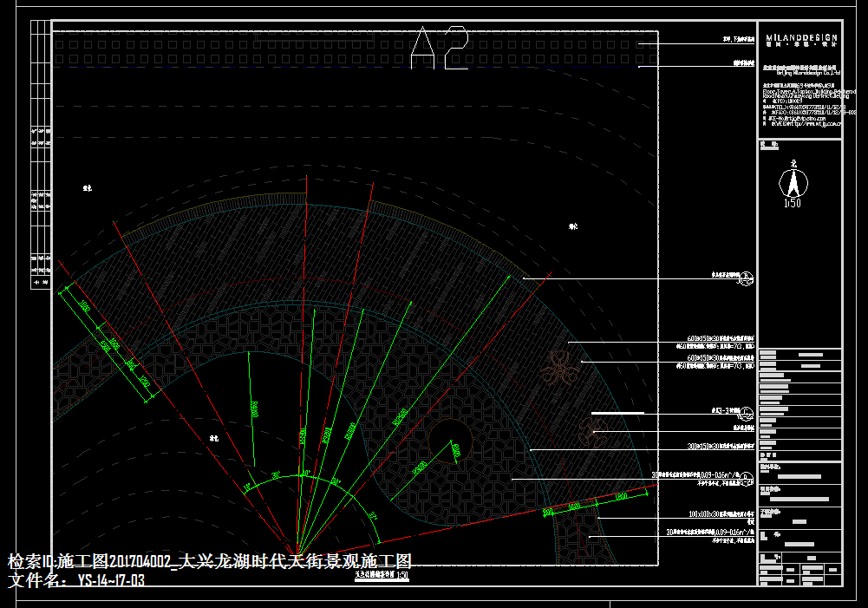Viewport: 868px width, 608px height.
Task: Click the R4000 radius dimension text
Action: tap(255, 409)
